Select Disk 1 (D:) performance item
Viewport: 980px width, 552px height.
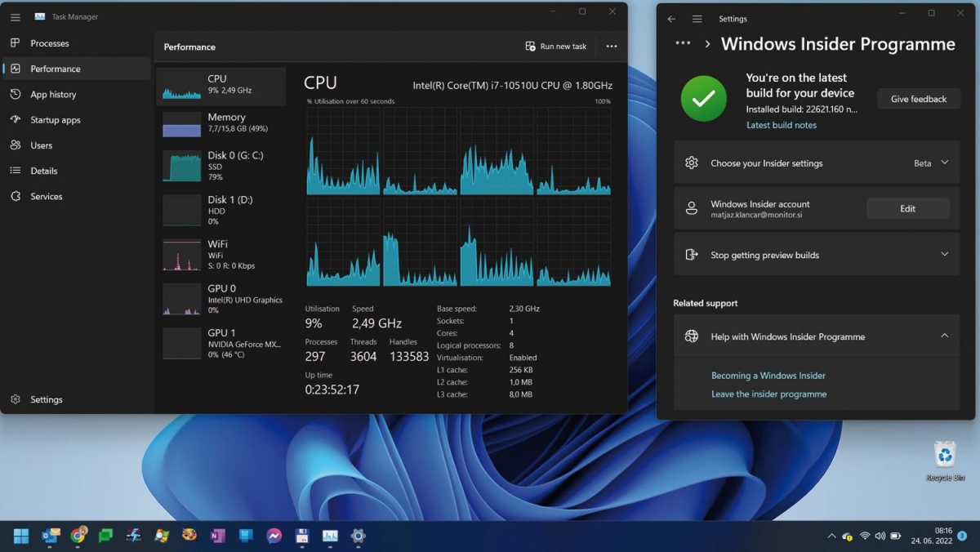(221, 210)
